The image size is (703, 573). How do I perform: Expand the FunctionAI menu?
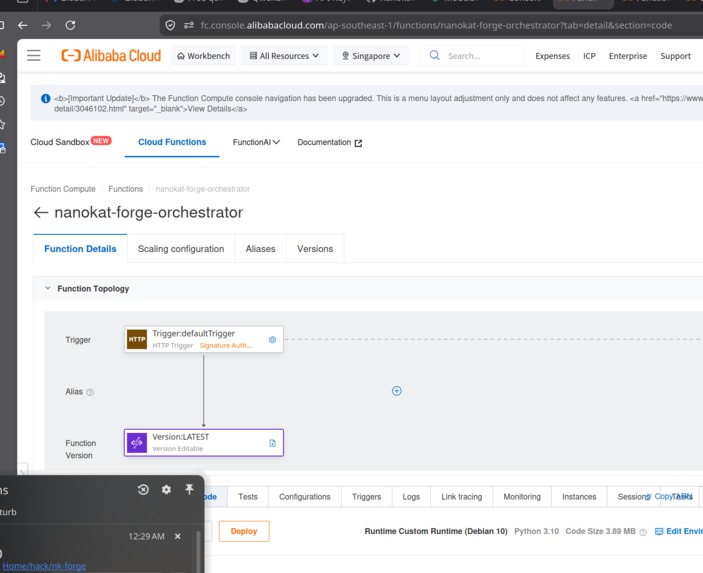pyautogui.click(x=256, y=142)
